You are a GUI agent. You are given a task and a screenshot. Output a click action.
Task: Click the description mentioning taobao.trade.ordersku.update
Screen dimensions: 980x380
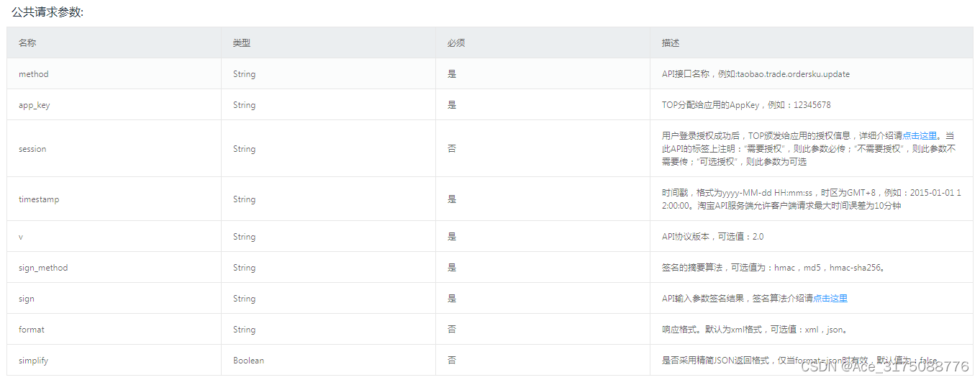click(x=756, y=74)
